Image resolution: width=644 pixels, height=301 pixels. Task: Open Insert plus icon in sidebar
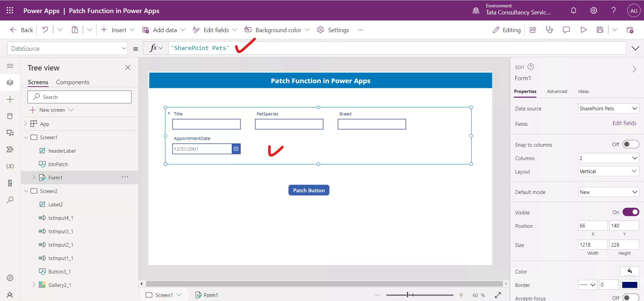click(10, 99)
